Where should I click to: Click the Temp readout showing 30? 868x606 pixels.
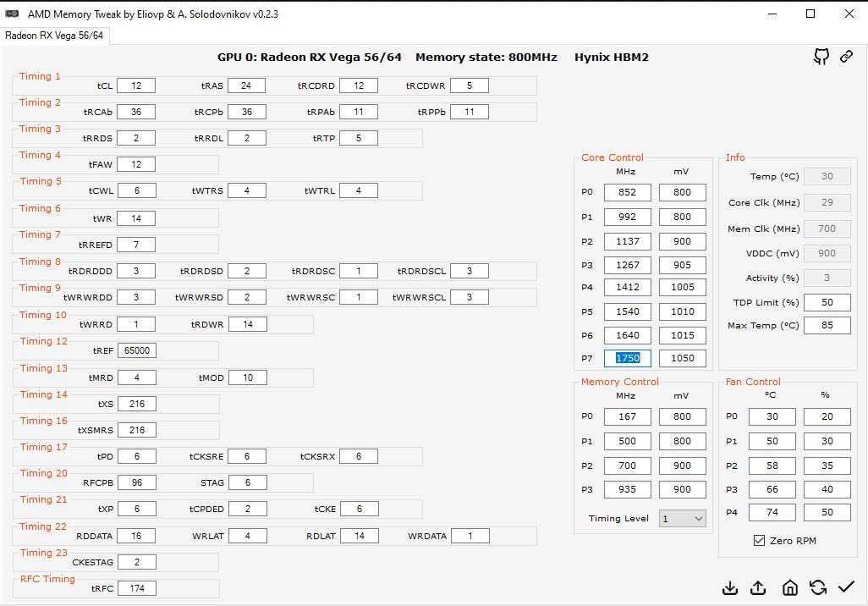click(827, 176)
